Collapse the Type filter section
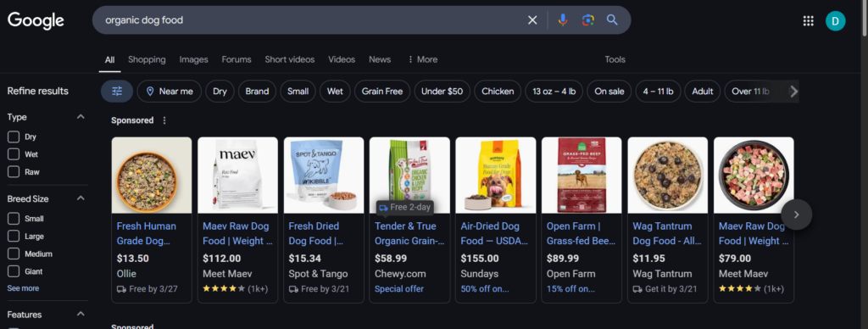 pos(81,117)
